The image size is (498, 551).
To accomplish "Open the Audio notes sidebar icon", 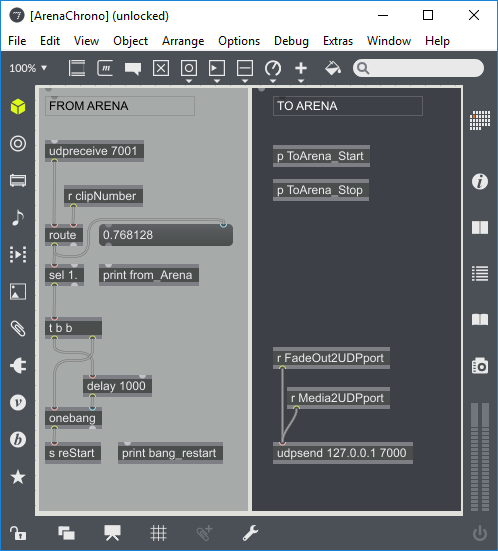I will click(x=18, y=218).
